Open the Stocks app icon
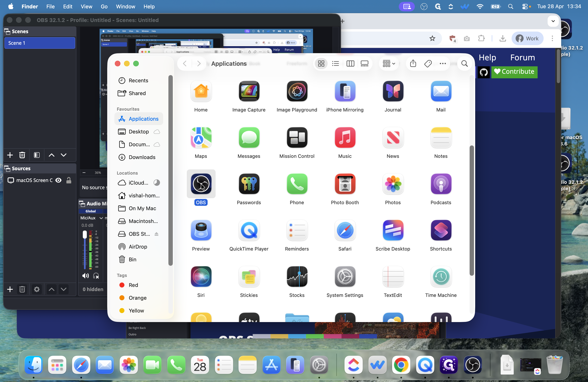Image resolution: width=588 pixels, height=382 pixels. [x=297, y=277]
